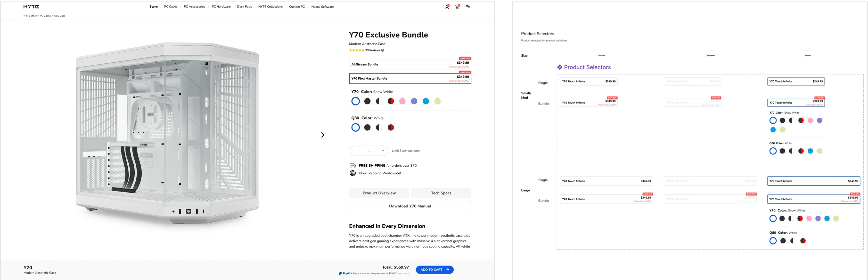Decrease quantity with the minus button
This screenshot has height=280, width=868.
(x=355, y=151)
